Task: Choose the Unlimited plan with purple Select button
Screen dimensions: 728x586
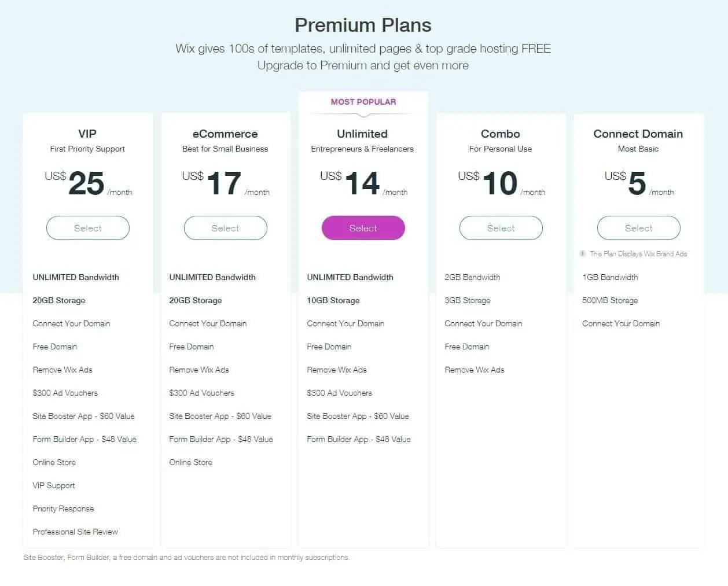Action: click(363, 228)
